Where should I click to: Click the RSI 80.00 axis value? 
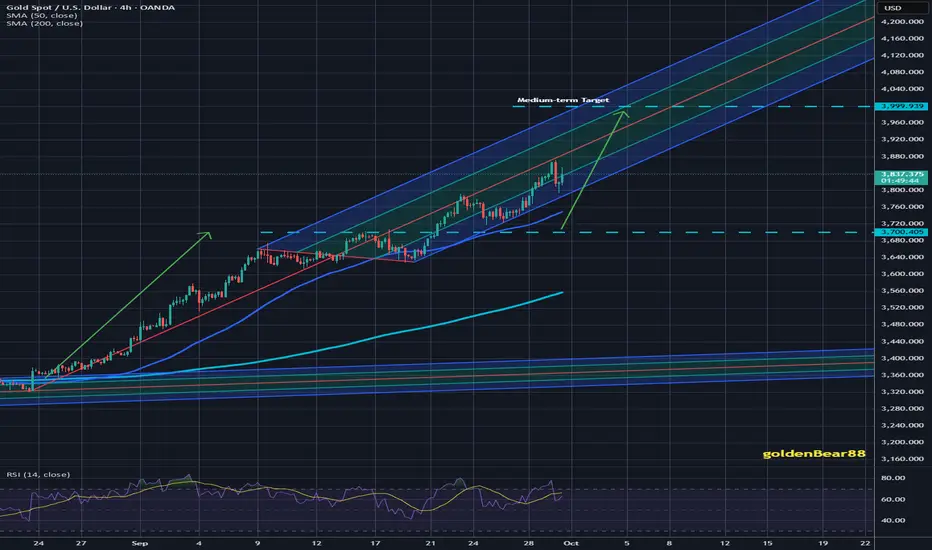click(x=893, y=477)
